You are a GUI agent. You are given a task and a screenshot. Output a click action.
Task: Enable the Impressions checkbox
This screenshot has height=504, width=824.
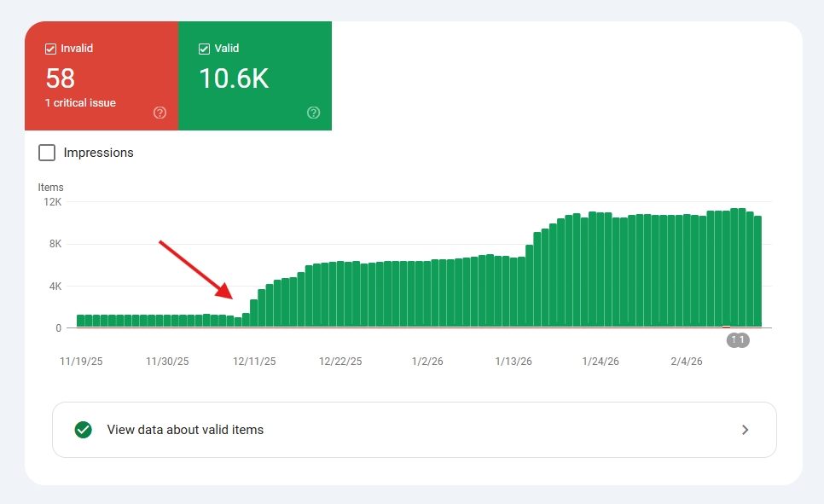point(48,153)
